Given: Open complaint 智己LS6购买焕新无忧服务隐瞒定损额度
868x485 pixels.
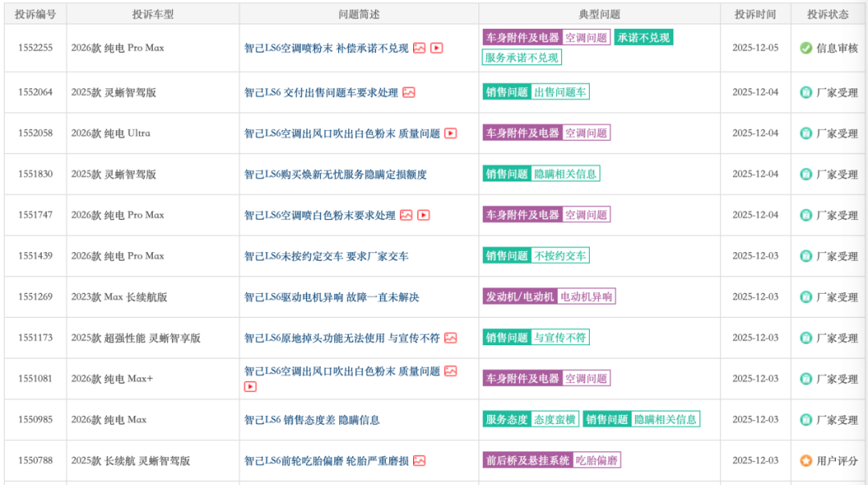Looking at the screenshot, I should click(x=335, y=174).
